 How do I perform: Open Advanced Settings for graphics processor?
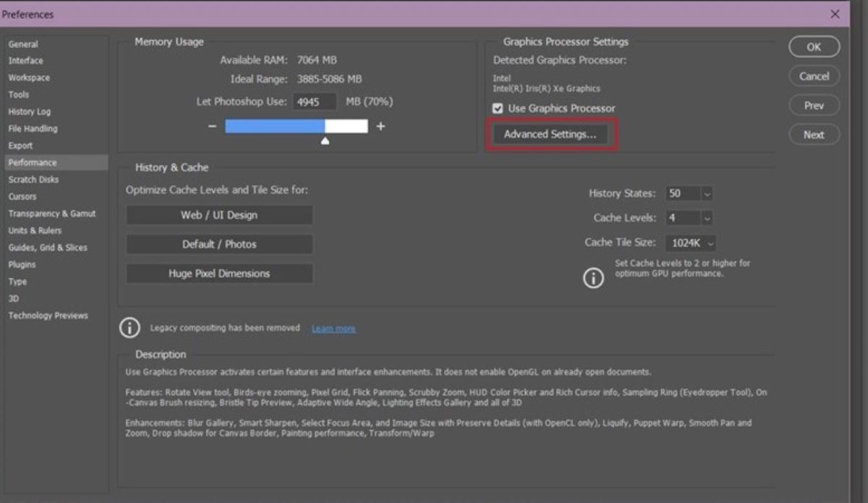(550, 135)
